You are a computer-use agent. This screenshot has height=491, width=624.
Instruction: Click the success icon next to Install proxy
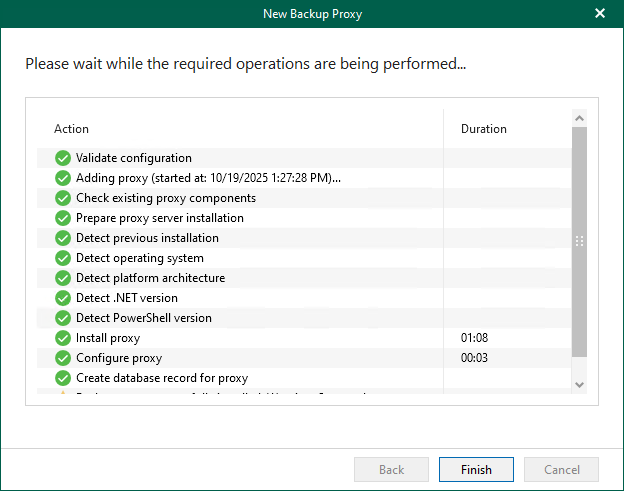[x=63, y=338]
